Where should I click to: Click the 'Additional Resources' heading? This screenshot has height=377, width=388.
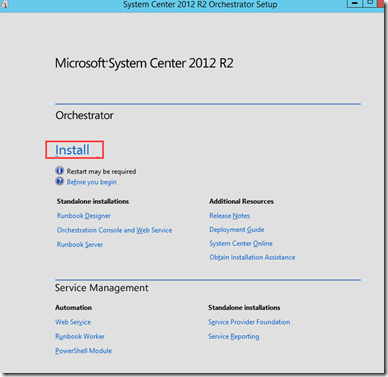[241, 201]
